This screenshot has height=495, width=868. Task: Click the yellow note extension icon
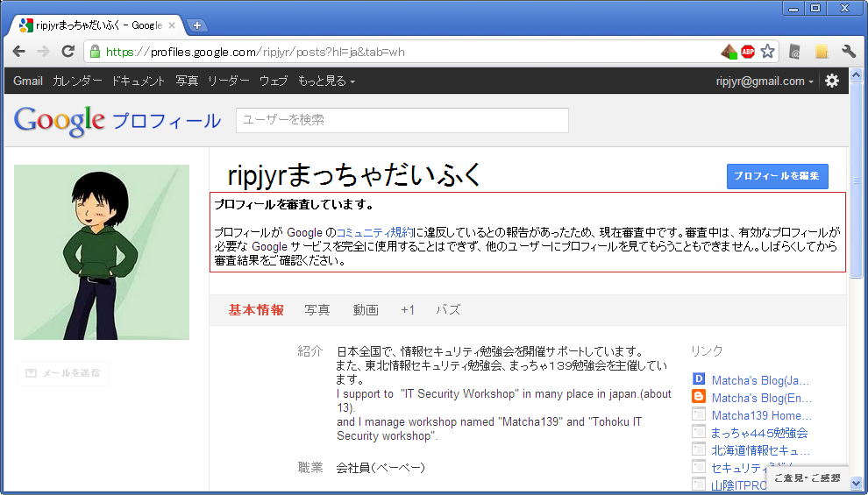(x=822, y=52)
